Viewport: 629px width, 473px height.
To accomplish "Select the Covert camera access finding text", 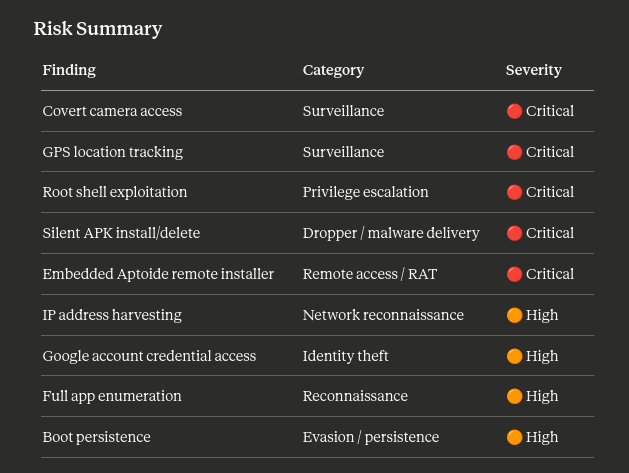I will coord(112,111).
